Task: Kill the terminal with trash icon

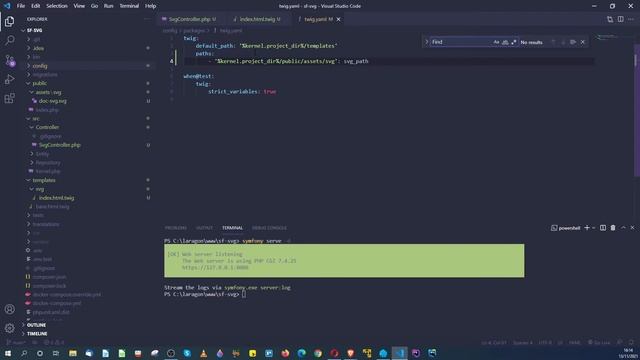Action: click(x=613, y=228)
